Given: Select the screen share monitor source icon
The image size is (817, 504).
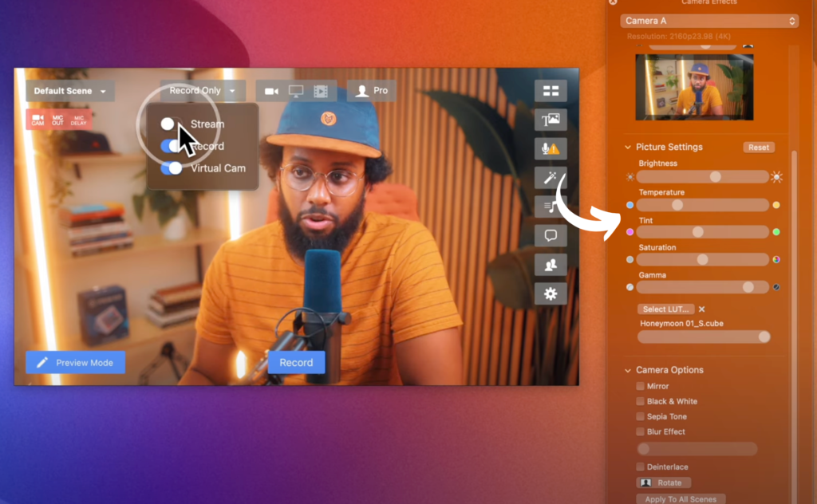Looking at the screenshot, I should click(296, 91).
